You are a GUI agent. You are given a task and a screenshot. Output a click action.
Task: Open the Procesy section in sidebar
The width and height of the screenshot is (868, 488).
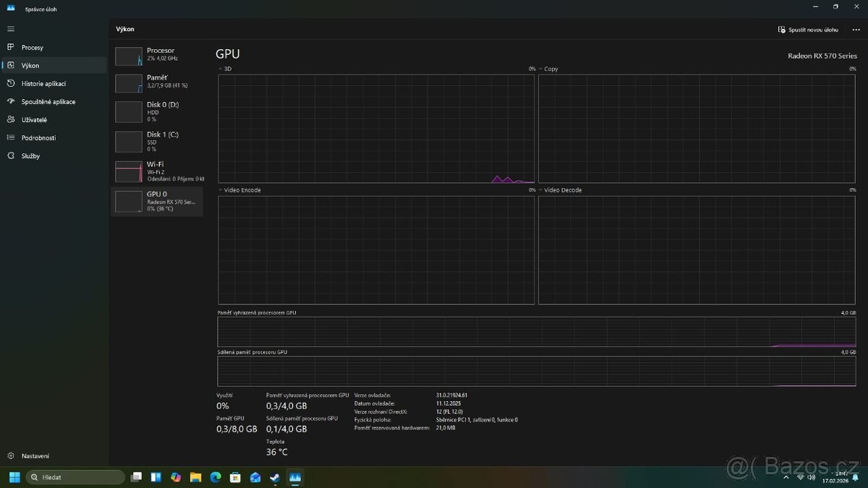[33, 47]
